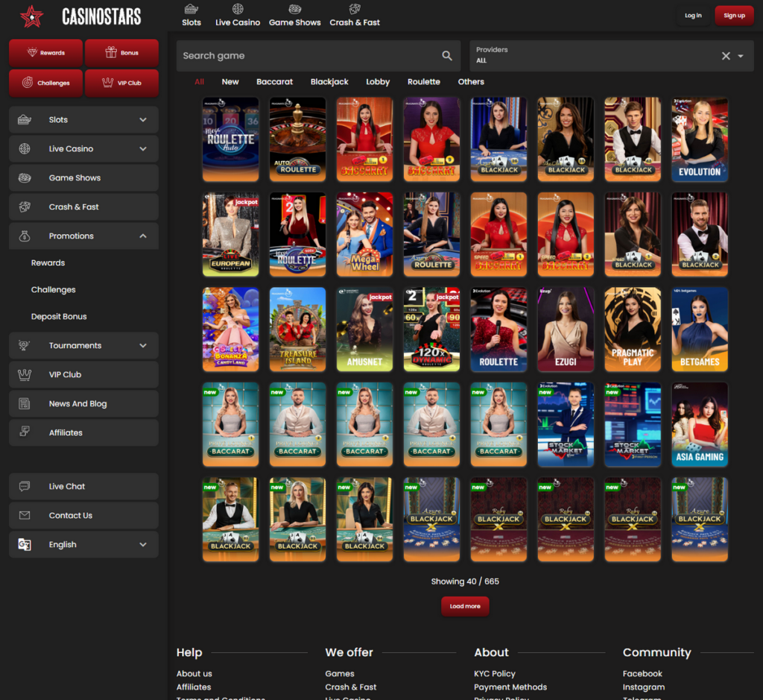Click the Game Shows sidebar icon
763x700 pixels.
pyautogui.click(x=25, y=177)
